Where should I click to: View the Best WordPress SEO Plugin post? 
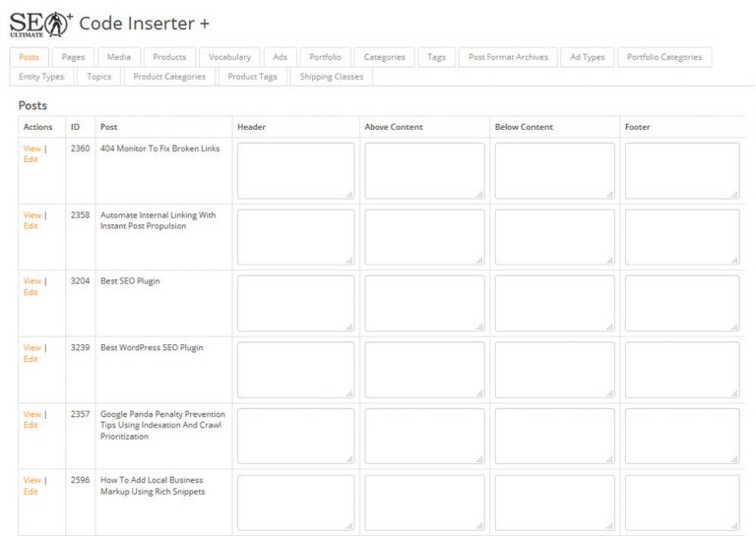31,348
